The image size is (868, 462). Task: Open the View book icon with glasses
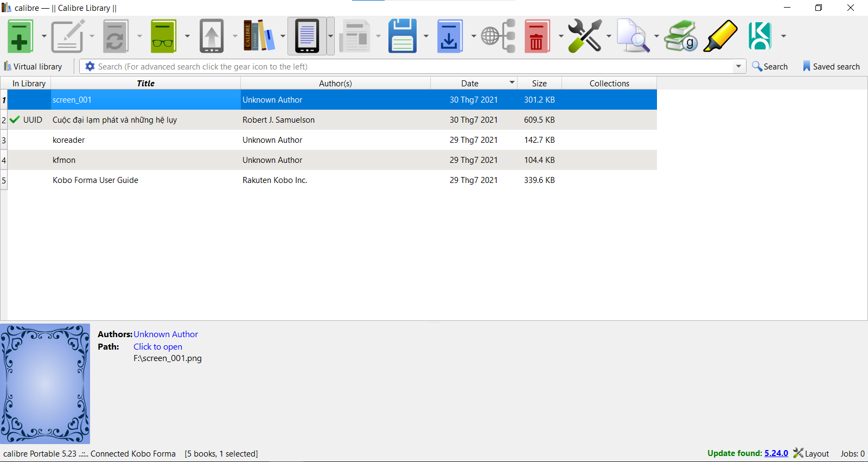pyautogui.click(x=163, y=36)
